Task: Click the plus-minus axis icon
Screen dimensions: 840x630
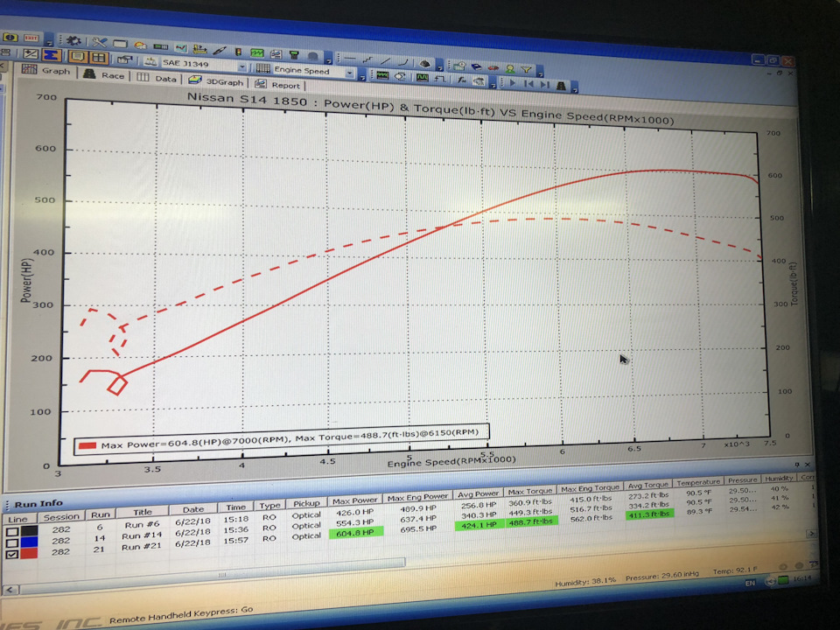Action: 31,54
